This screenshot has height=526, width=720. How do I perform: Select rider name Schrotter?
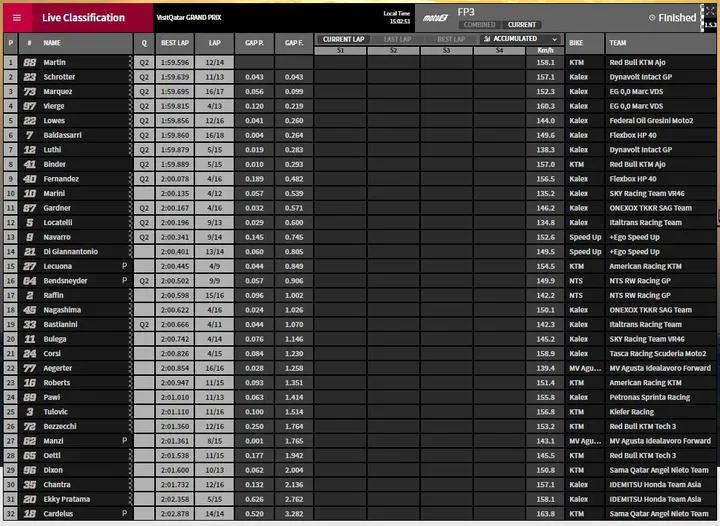tap(59, 77)
